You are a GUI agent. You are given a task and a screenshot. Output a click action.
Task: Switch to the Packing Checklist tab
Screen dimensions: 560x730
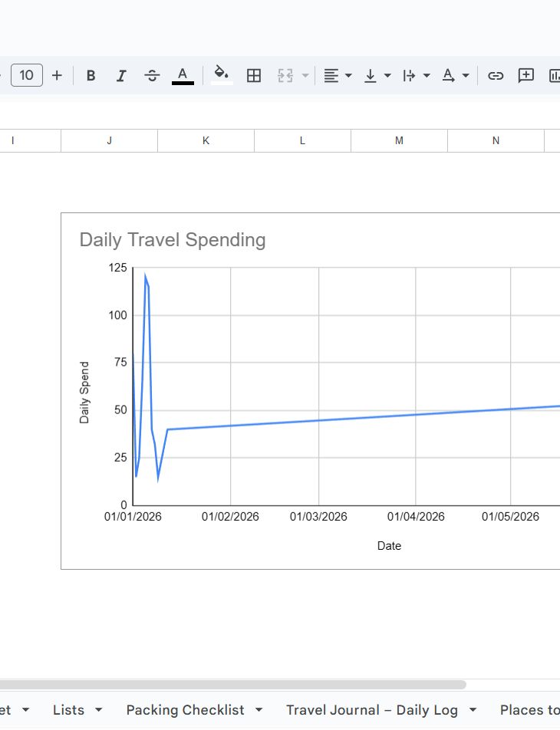tap(185, 710)
